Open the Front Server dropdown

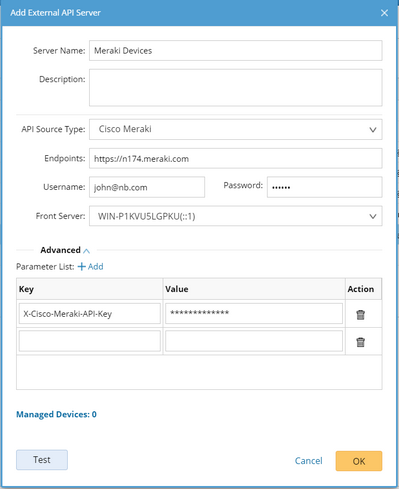tap(236, 216)
